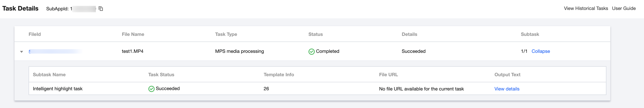The height and width of the screenshot is (108, 644).
Task: Open the User Guide
Action: click(624, 8)
